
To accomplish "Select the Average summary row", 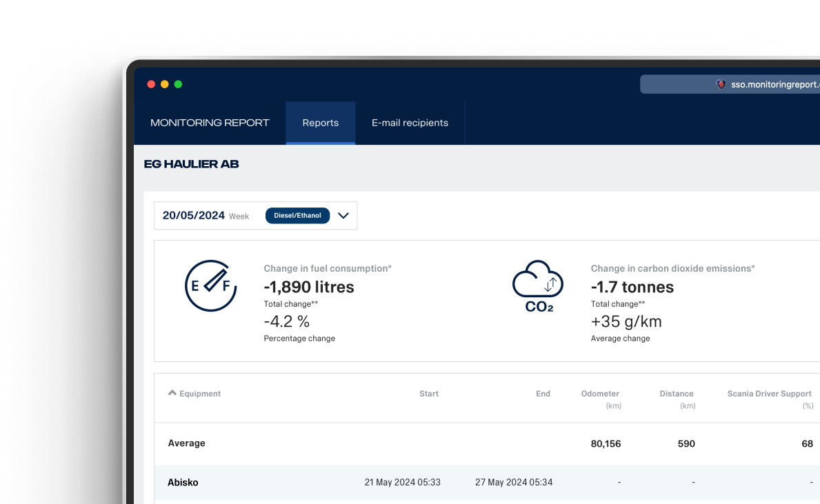I will pos(187,443).
